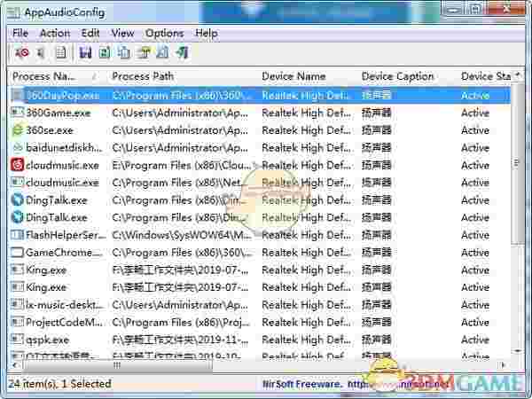This screenshot has height=399, width=532.
Task: Sort by the Process Name column header
Action: (56, 76)
